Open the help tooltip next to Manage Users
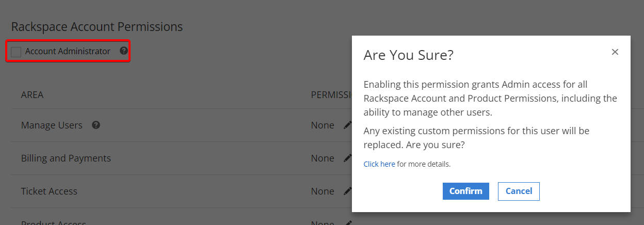Viewport: 644px width, 225px height. tap(96, 125)
